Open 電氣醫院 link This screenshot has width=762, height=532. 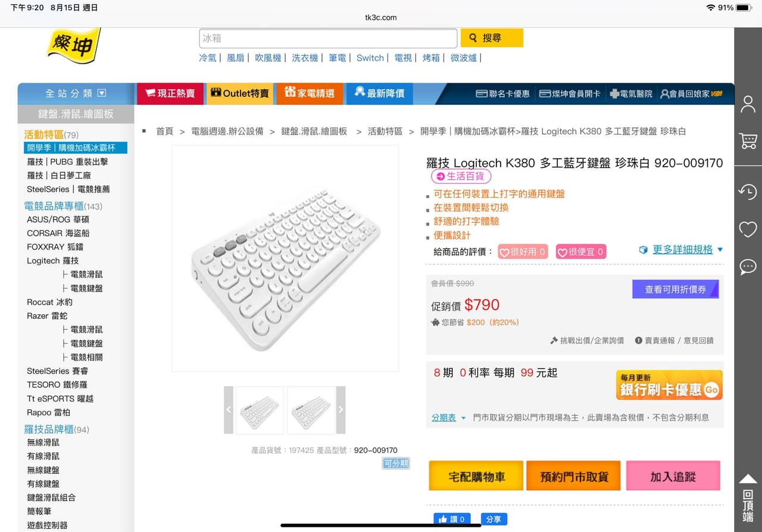[631, 94]
